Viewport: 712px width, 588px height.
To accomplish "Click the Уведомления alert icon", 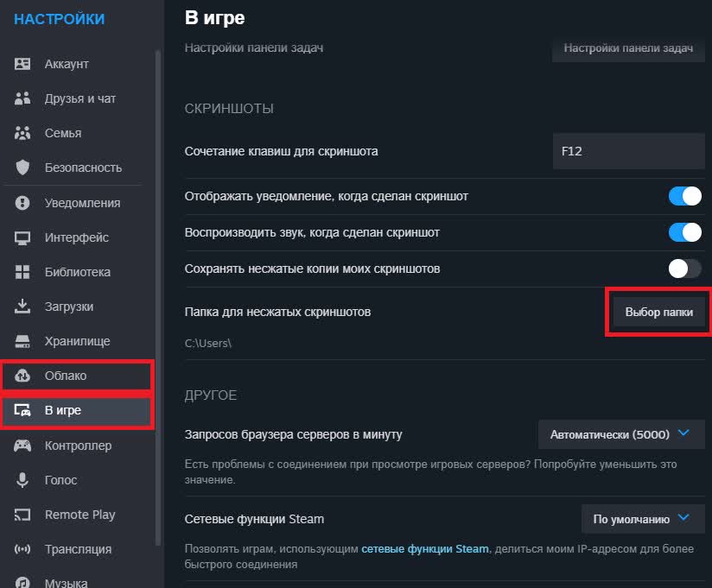I will (x=22, y=203).
